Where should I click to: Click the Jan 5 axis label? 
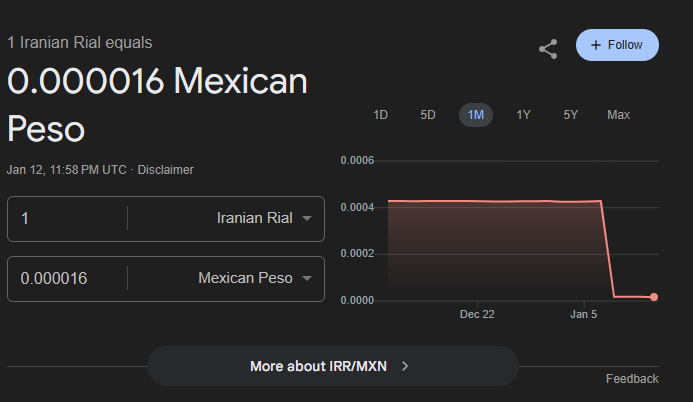coord(586,314)
